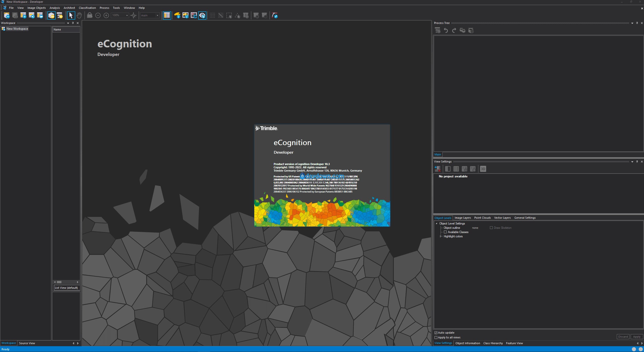Viewport: 644px width, 352px height.
Task: Click the horizontal scrollbar in workspace list
Action: pos(66,282)
